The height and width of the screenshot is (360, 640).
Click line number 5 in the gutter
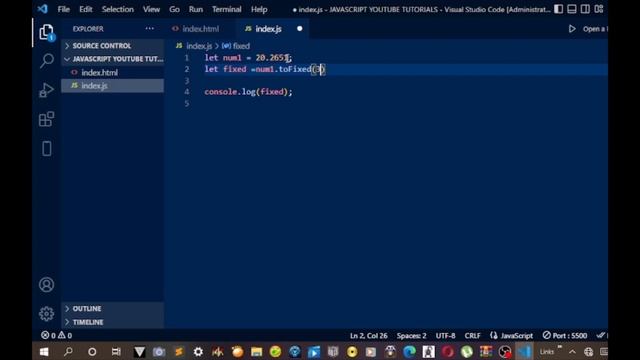pos(187,103)
